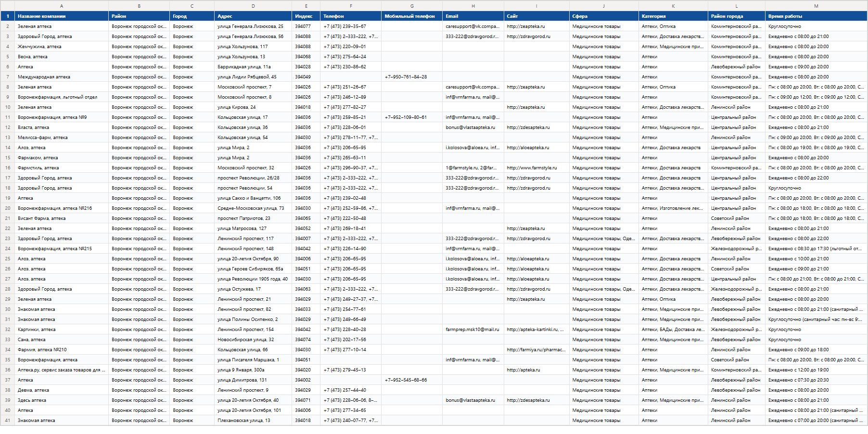Select column D header letter
This screenshot has height=434, width=868.
coord(253,6)
